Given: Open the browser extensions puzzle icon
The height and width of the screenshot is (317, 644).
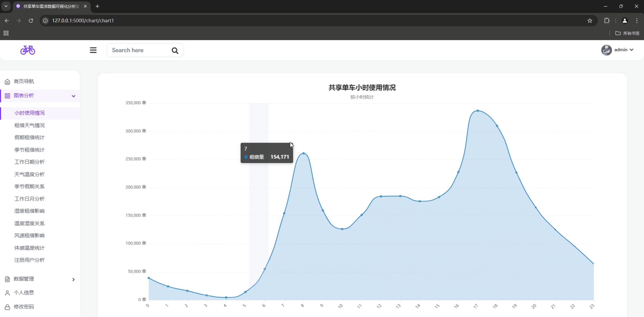Looking at the screenshot, I should click(607, 21).
